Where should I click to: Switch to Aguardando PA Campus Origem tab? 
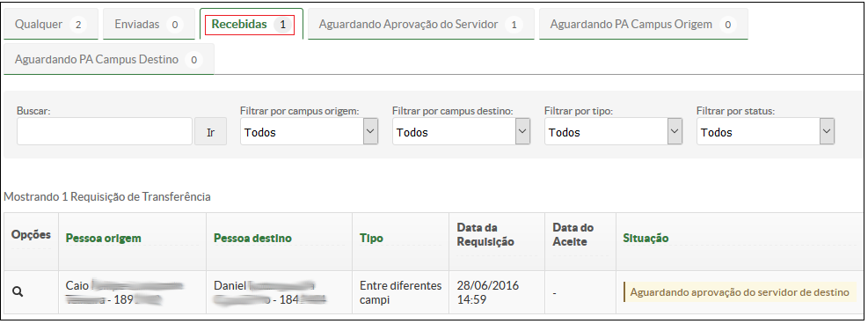(643, 25)
